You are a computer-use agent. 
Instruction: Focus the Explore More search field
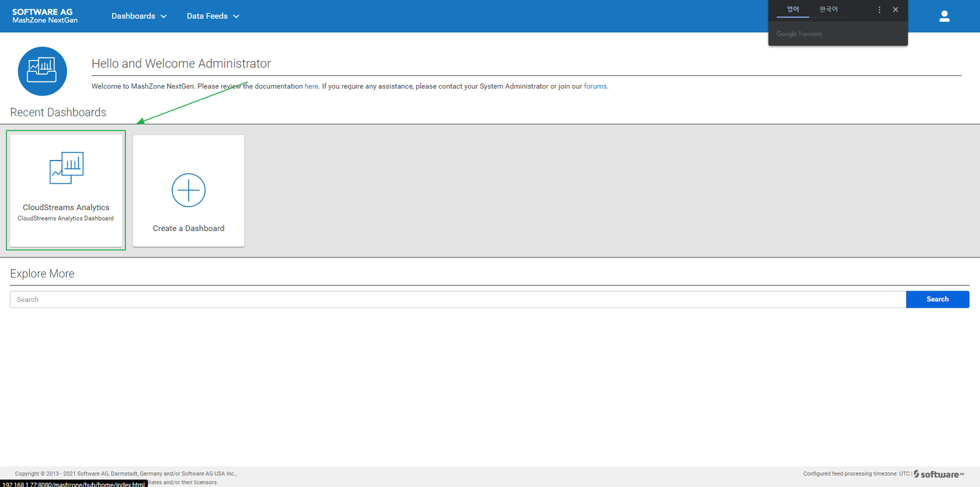[x=458, y=300]
